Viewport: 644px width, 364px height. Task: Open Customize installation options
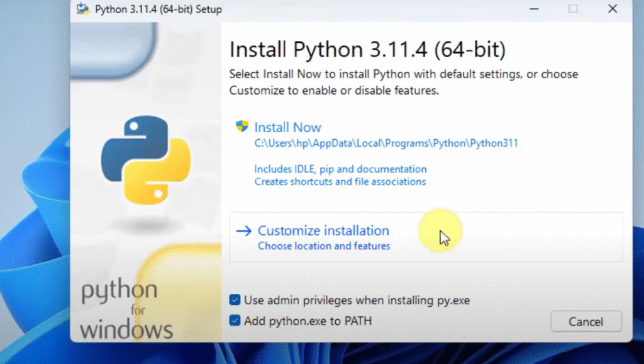323,231
